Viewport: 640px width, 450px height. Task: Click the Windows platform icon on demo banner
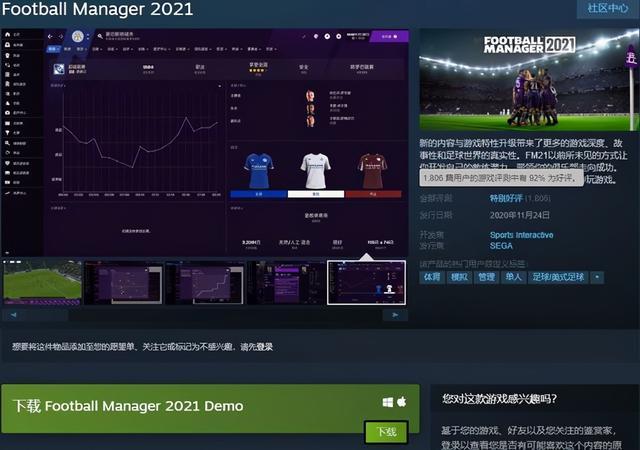point(388,402)
